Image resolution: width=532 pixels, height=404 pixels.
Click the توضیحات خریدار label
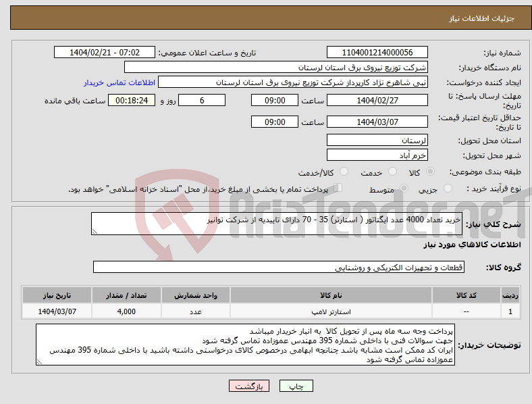(x=489, y=345)
